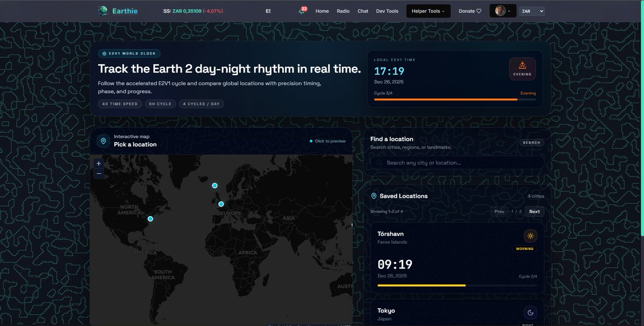The image size is (644, 326).
Task: Click Prev in Saved Locations pagination
Action: 499,211
